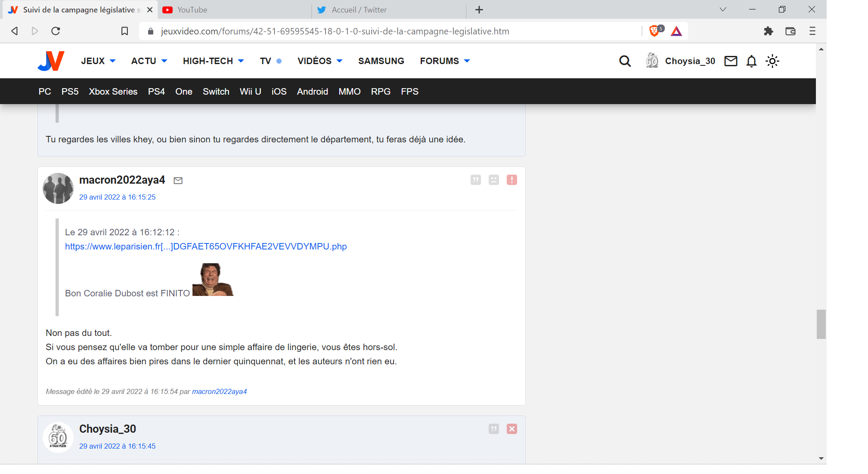Image resolution: width=868 pixels, height=474 pixels.
Task: Quote macron2022aya4's message
Action: pos(476,180)
